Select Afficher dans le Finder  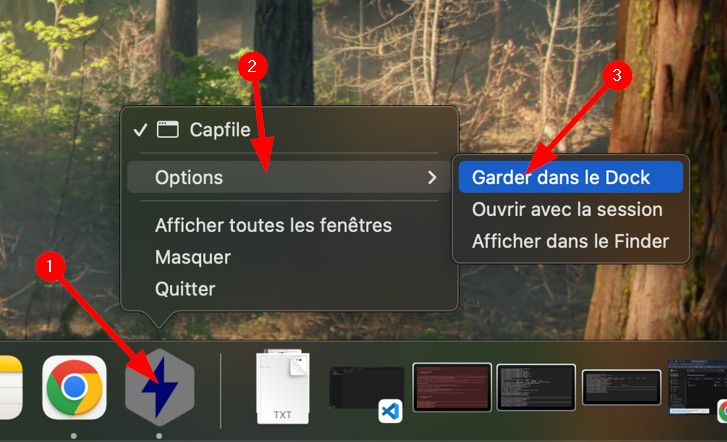571,241
